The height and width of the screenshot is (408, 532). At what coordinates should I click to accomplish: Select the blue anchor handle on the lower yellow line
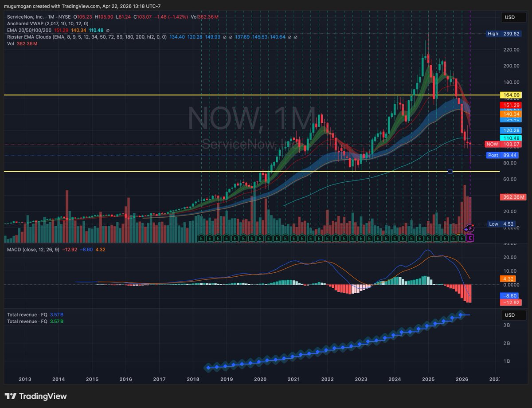click(x=450, y=171)
